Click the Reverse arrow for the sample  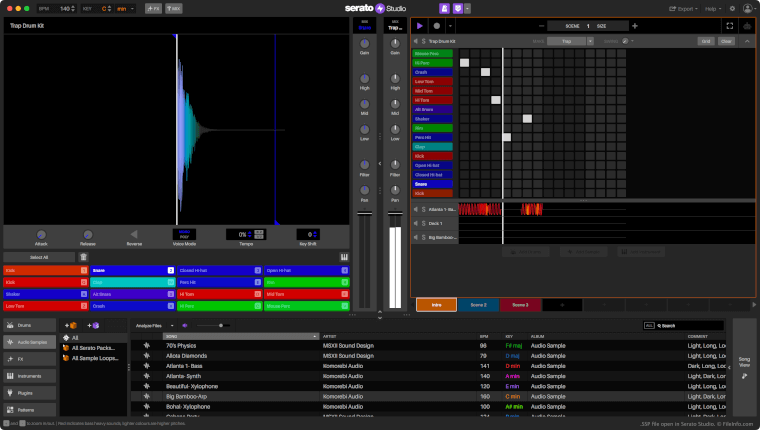(134, 235)
